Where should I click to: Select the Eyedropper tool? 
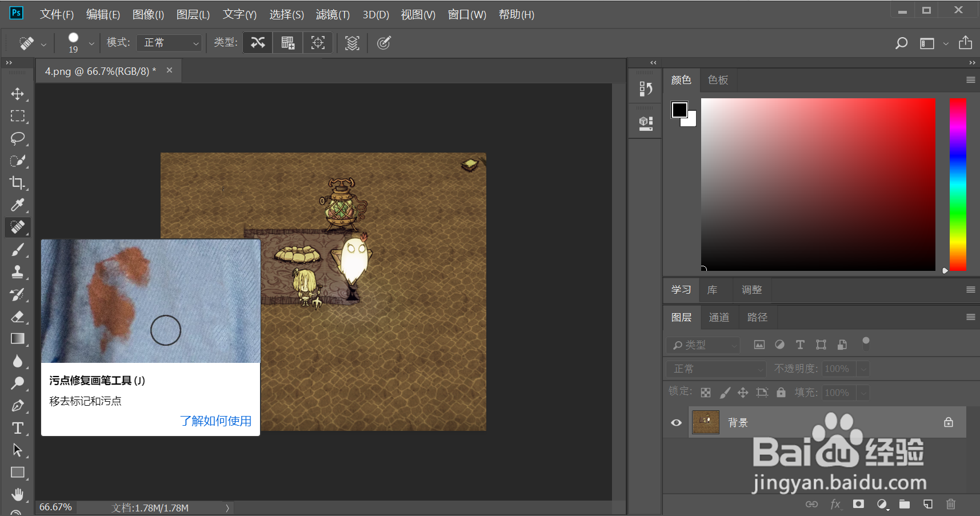coord(18,205)
